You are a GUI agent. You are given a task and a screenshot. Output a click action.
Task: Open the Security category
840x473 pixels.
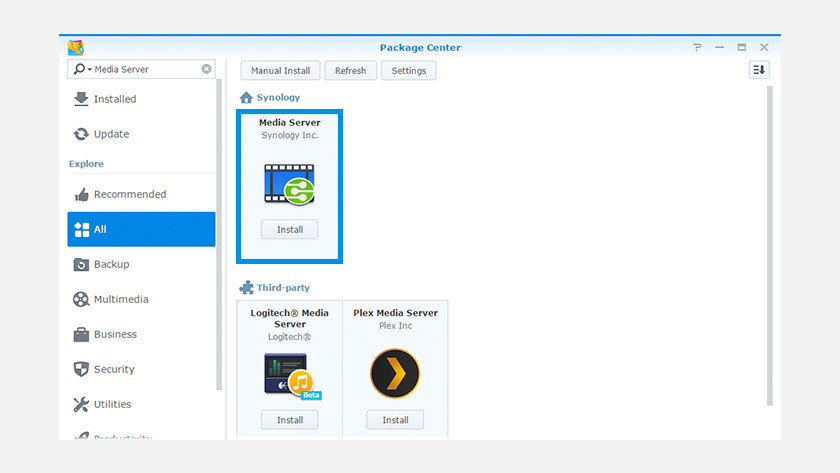coord(141,369)
